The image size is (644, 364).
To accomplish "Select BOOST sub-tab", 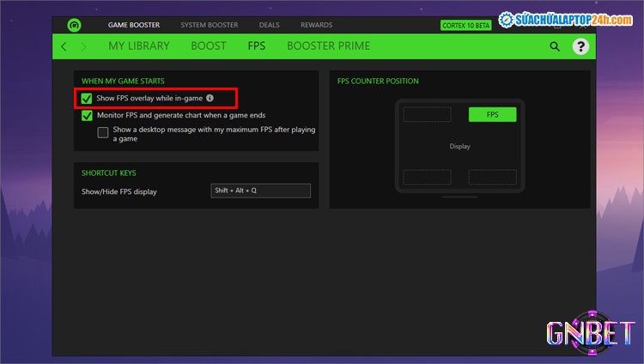I will tap(209, 46).
